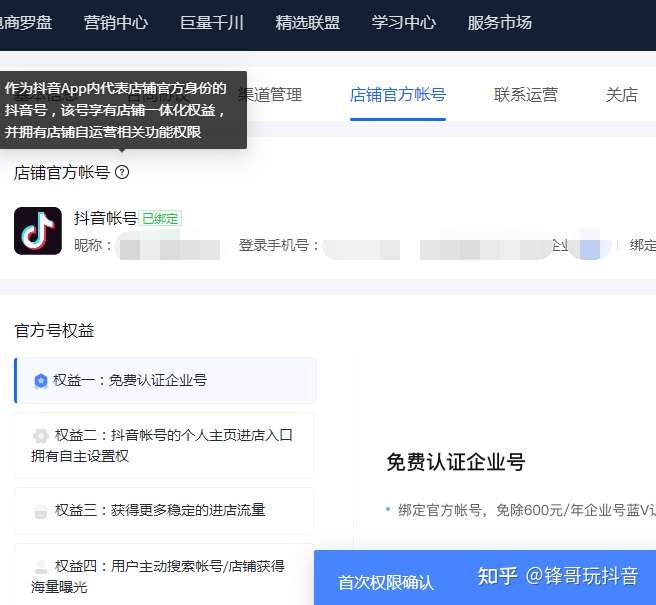
Task: Click blue hexagon icon in 权益一
Action: tap(41, 381)
